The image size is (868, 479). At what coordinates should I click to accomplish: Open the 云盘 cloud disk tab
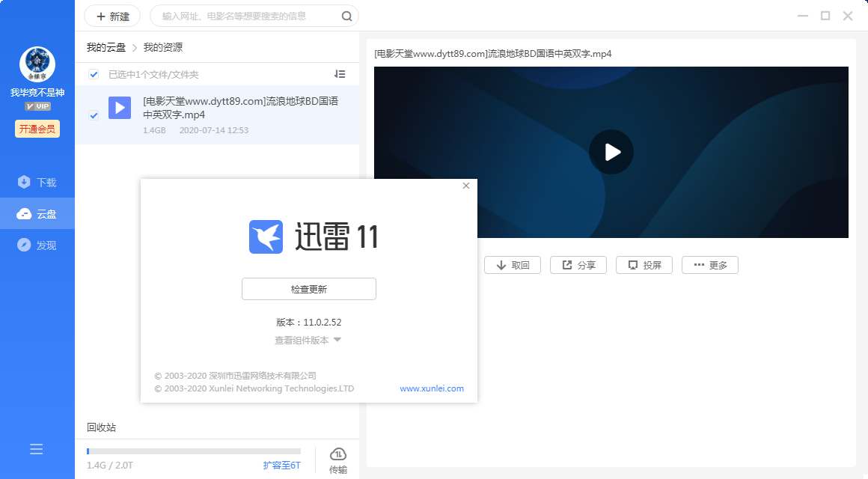[x=37, y=214]
